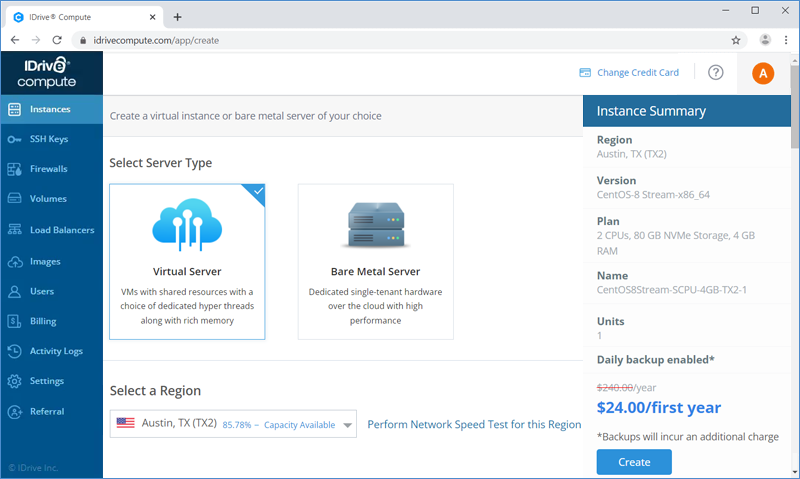Click the page vertical scrollbar thumb
Screen dimensions: 800x479
point(795,107)
